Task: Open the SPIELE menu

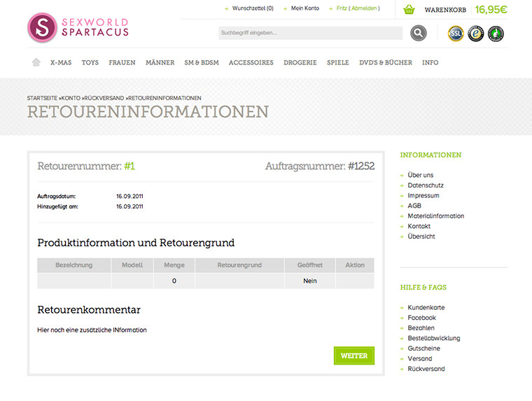Action: click(338, 62)
